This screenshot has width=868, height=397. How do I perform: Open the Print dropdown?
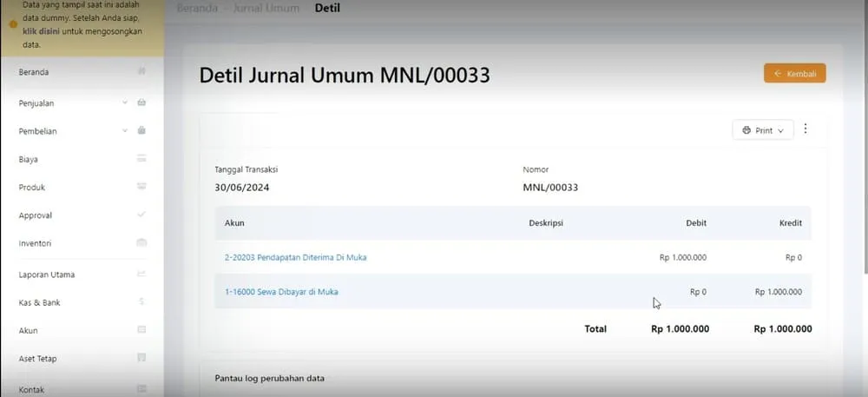tap(763, 130)
